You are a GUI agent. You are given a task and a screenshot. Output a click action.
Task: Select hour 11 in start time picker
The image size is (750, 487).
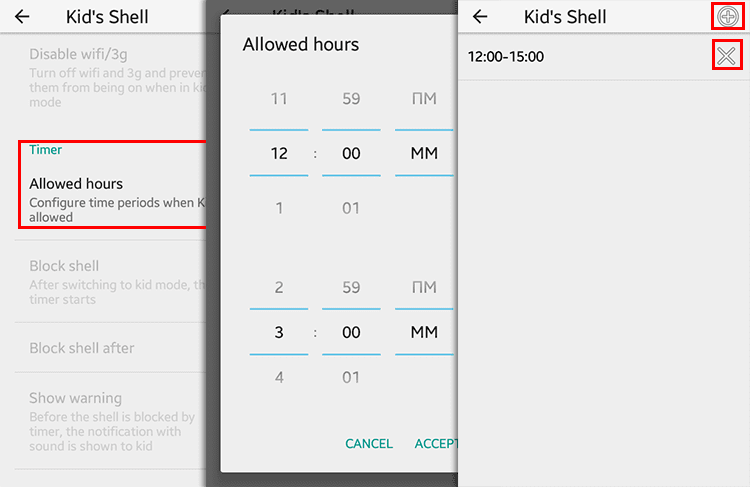point(279,99)
